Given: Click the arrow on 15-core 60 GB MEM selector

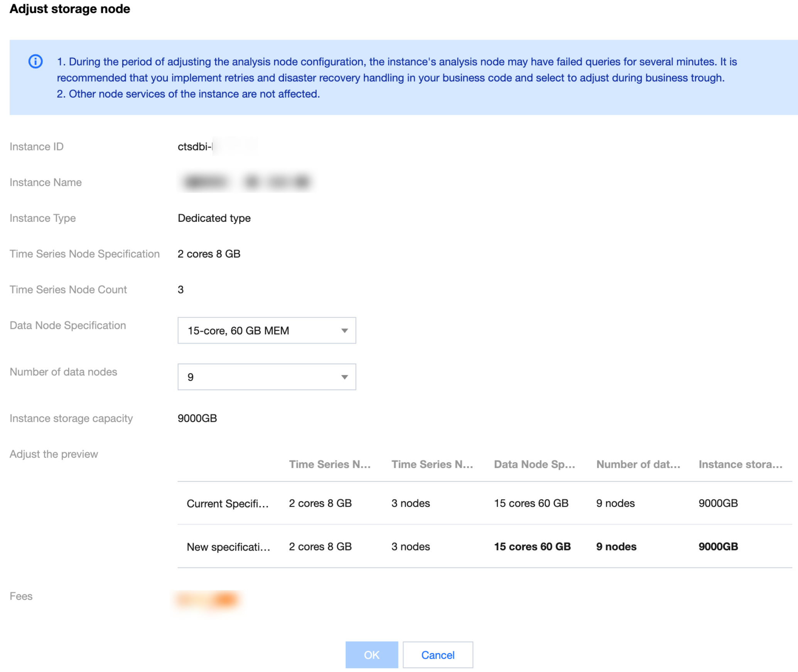Looking at the screenshot, I should pyautogui.click(x=344, y=330).
